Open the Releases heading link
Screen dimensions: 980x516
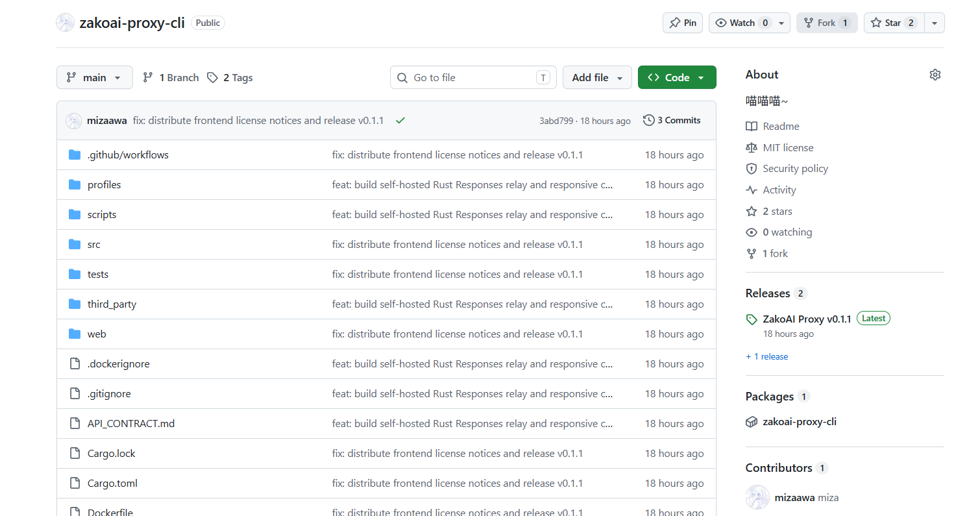point(768,293)
